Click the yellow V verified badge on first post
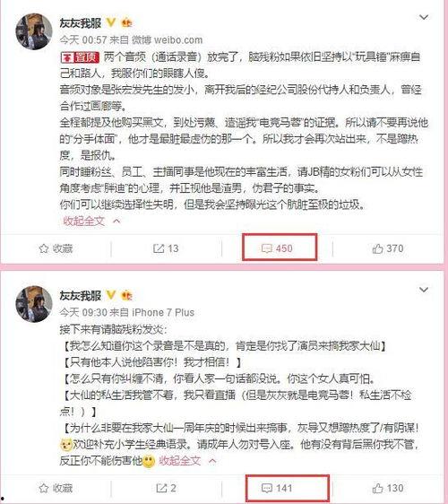This screenshot has height=504, width=448. [x=111, y=22]
